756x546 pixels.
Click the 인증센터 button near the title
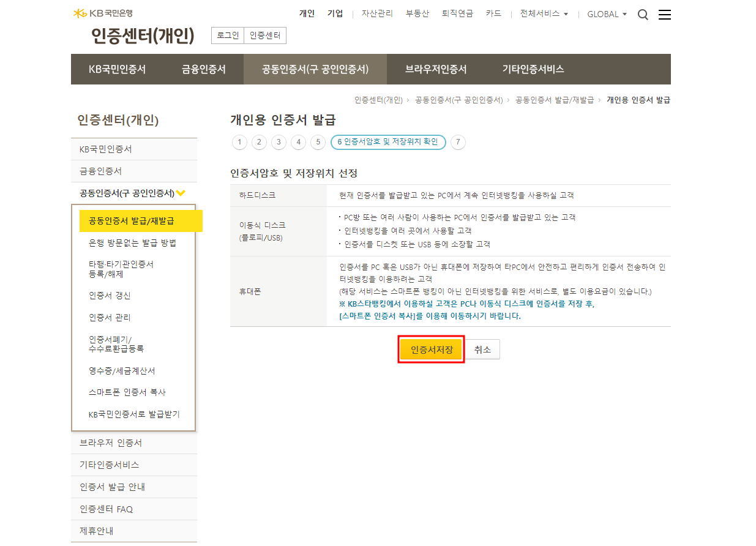[x=265, y=36]
